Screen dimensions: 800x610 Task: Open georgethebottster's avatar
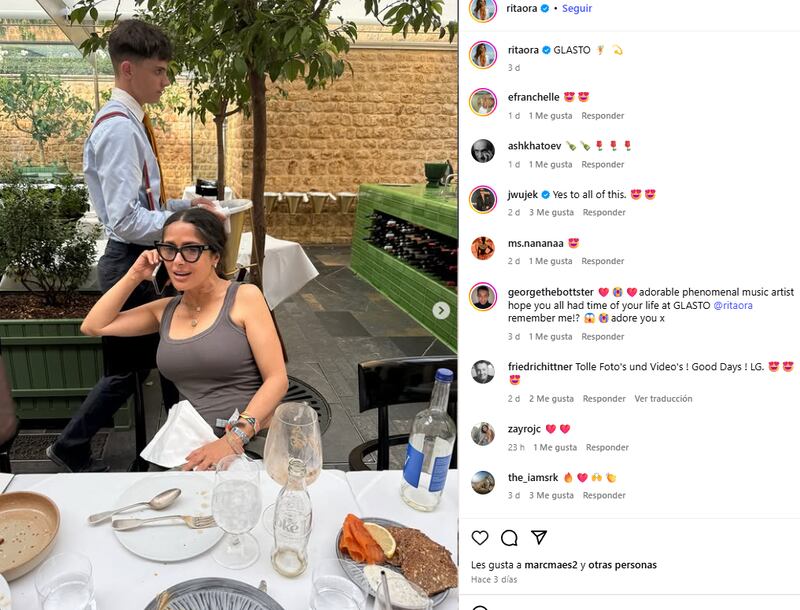pos(483,296)
